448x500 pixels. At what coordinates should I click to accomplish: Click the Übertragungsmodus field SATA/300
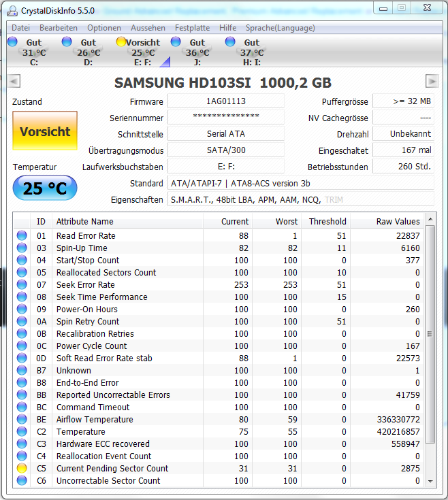click(x=226, y=150)
